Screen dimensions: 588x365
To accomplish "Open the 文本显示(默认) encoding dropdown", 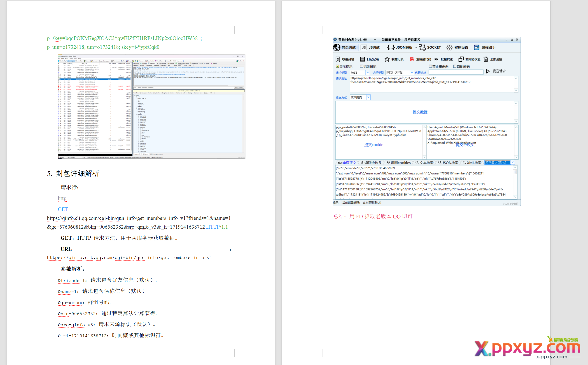I will click(x=513, y=162).
